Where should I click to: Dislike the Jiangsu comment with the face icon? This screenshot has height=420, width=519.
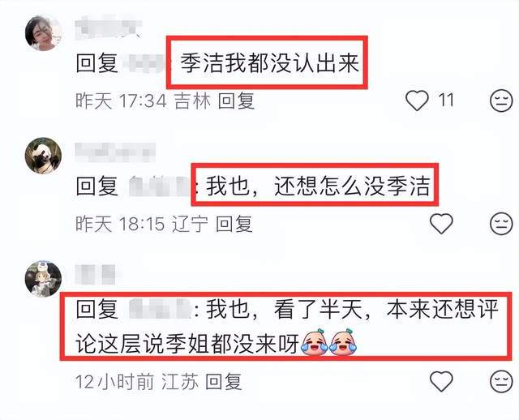[501, 381]
